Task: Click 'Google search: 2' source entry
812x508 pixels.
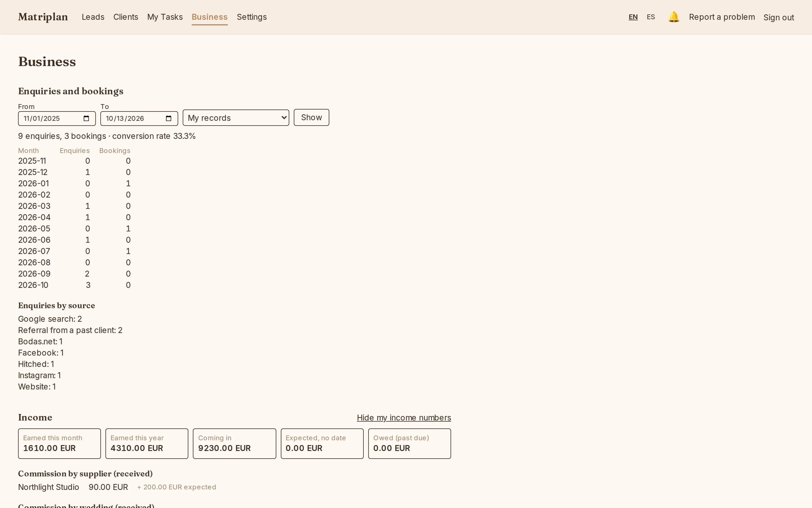Action: coord(50,319)
